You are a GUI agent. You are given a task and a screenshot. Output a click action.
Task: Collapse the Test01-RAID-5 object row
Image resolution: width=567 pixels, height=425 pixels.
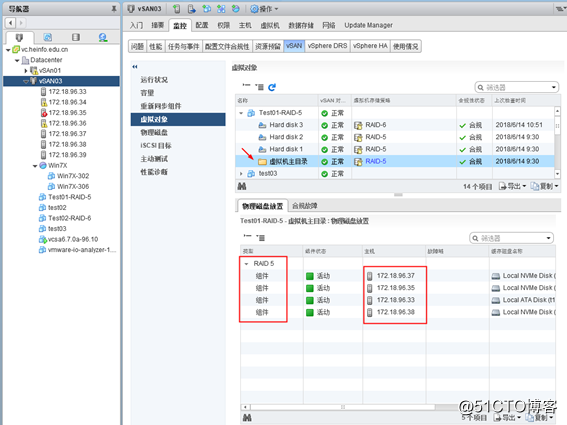point(241,113)
